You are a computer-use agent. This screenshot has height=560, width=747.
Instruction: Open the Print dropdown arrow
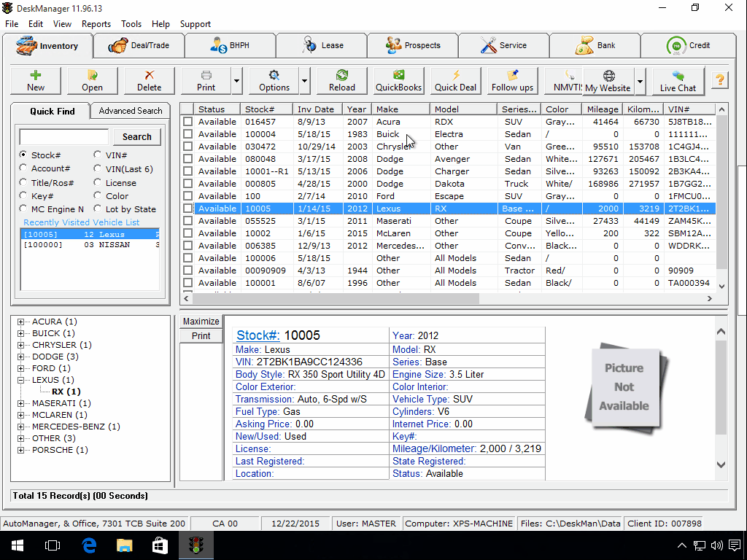tap(236, 81)
